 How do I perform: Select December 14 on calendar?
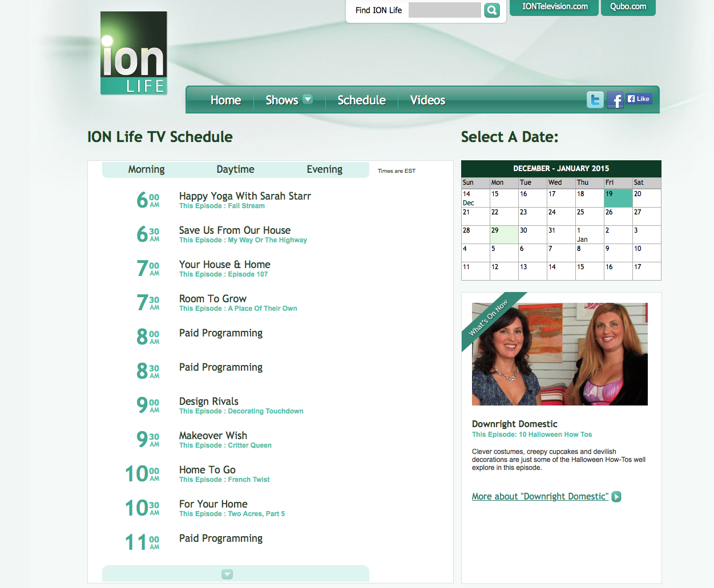click(x=475, y=198)
